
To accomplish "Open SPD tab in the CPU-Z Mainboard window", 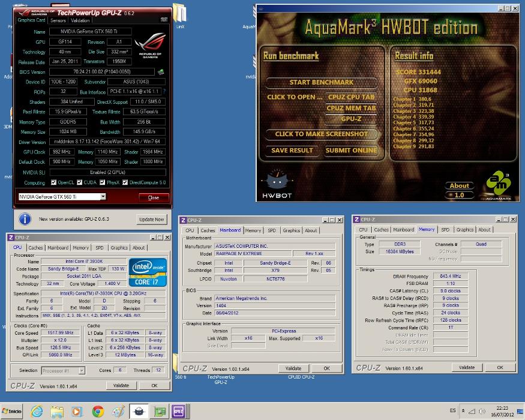I will tap(272, 230).
